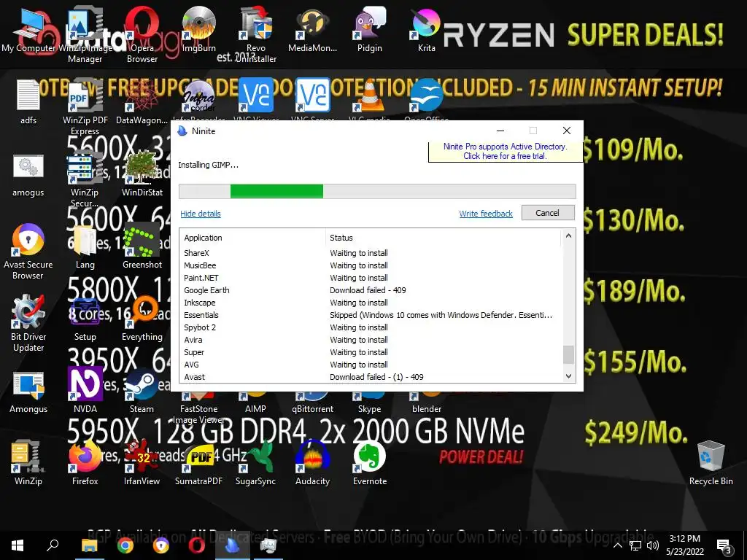Open the Everything search shortcut

click(142, 318)
